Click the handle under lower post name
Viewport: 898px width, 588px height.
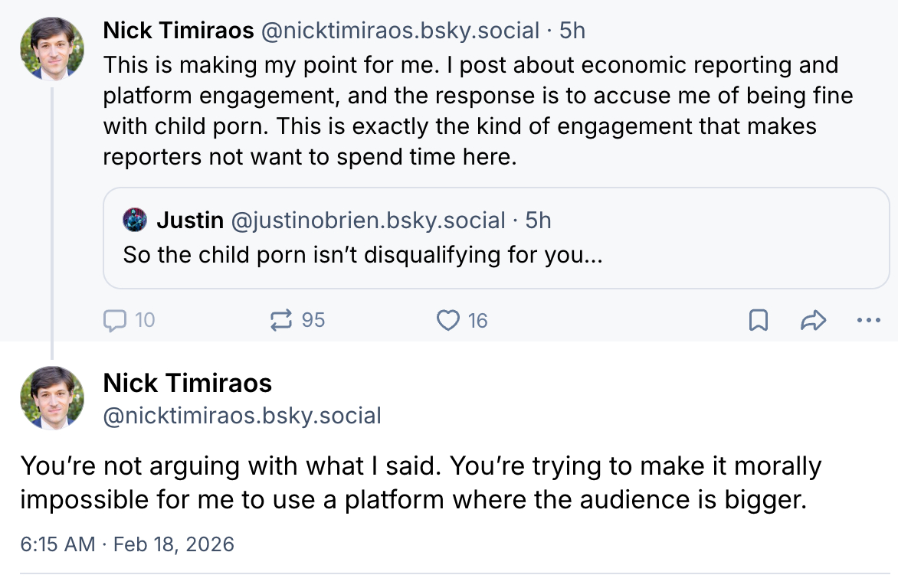point(242,416)
